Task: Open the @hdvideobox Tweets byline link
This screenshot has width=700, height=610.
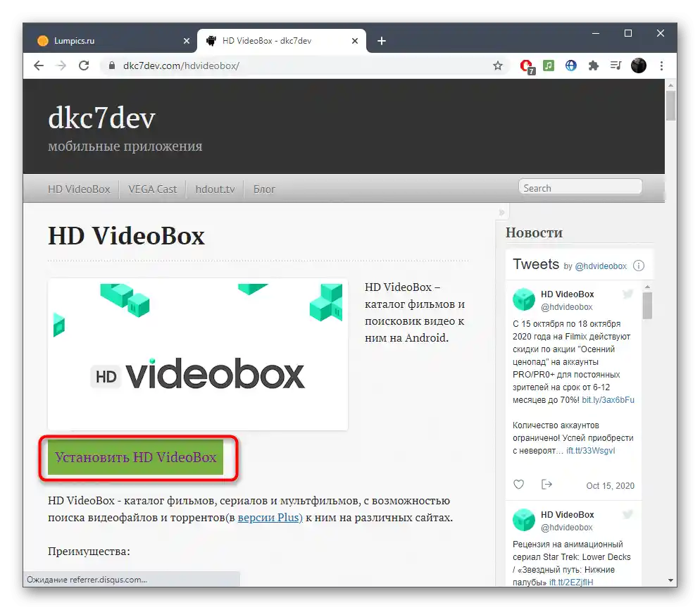Action: (601, 266)
